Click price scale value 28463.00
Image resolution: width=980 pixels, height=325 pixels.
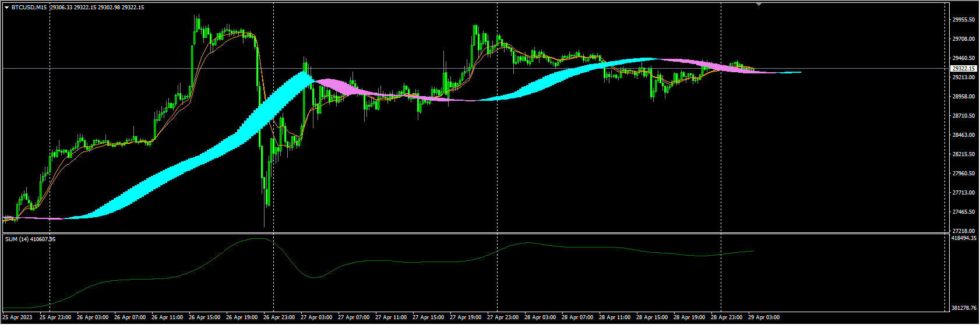[x=964, y=135]
